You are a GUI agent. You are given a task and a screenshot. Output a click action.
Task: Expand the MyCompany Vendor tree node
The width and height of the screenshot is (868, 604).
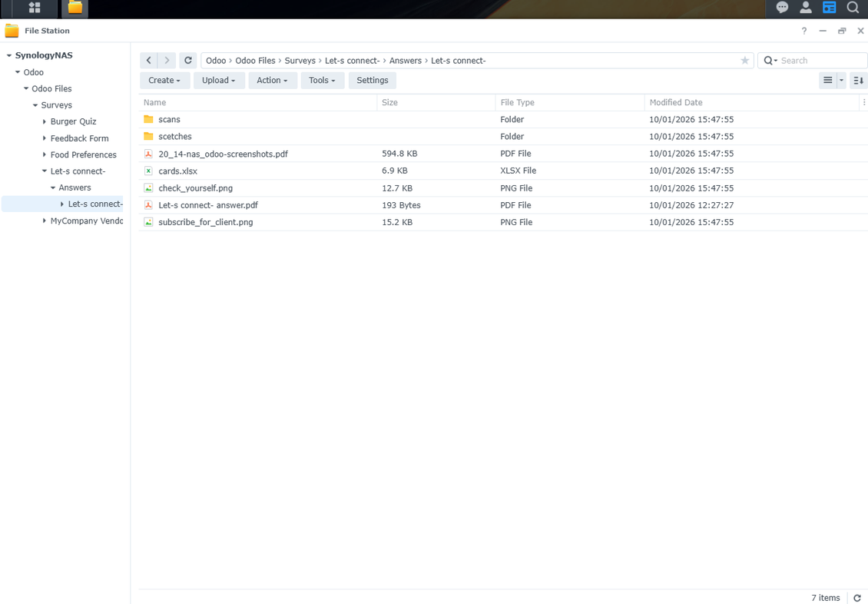(45, 221)
